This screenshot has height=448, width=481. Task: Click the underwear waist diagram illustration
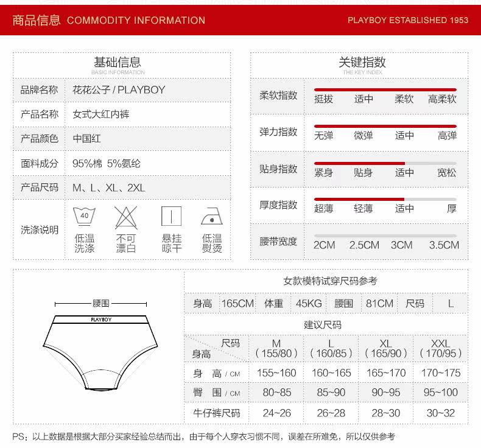click(100, 352)
